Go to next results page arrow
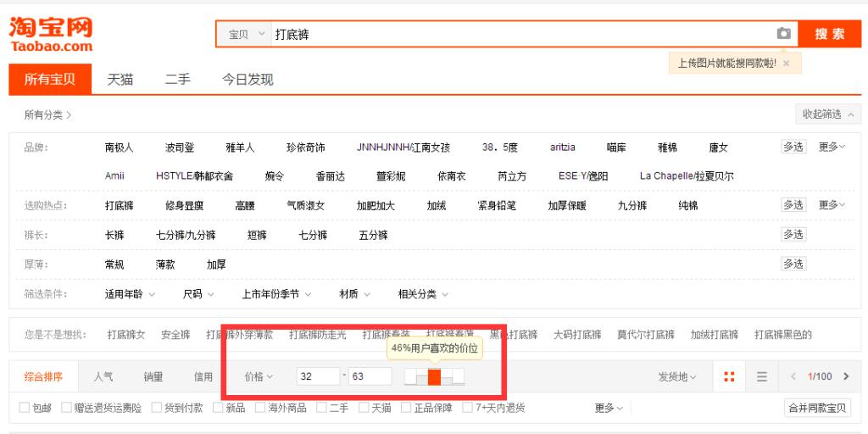 (846, 377)
